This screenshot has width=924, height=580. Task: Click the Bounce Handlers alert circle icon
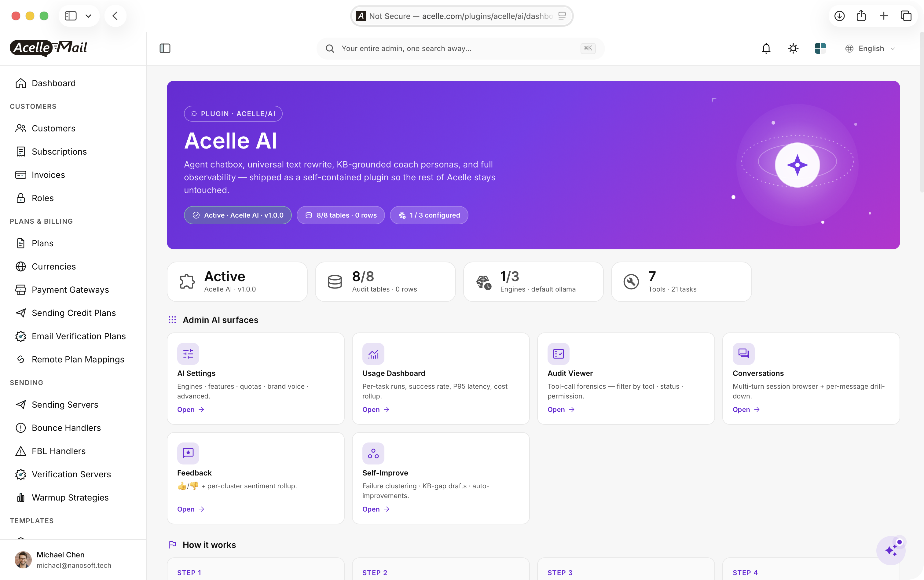click(x=21, y=428)
